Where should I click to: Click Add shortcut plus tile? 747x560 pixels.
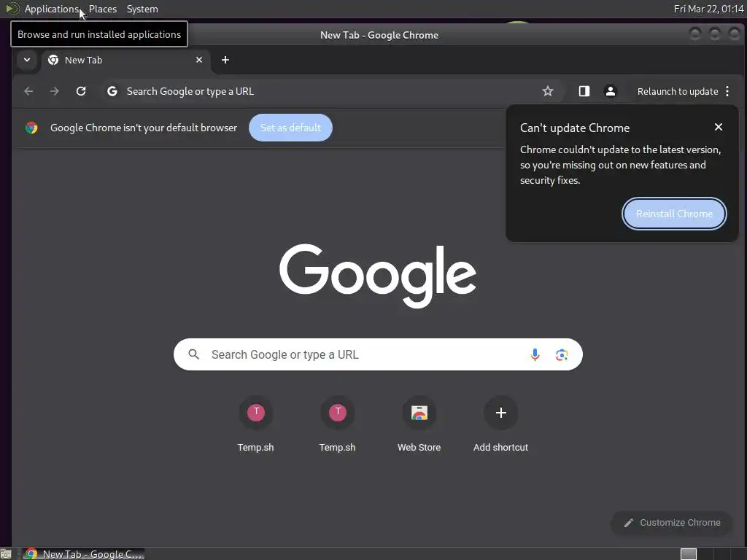pos(500,424)
